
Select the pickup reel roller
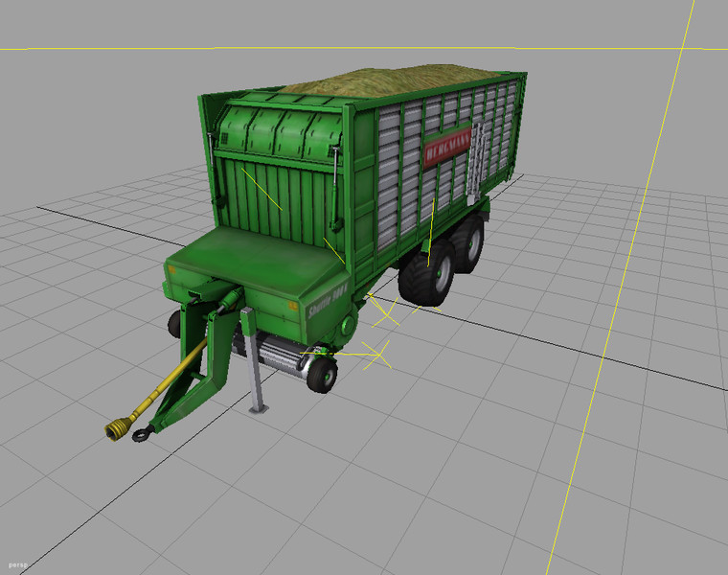(x=271, y=353)
